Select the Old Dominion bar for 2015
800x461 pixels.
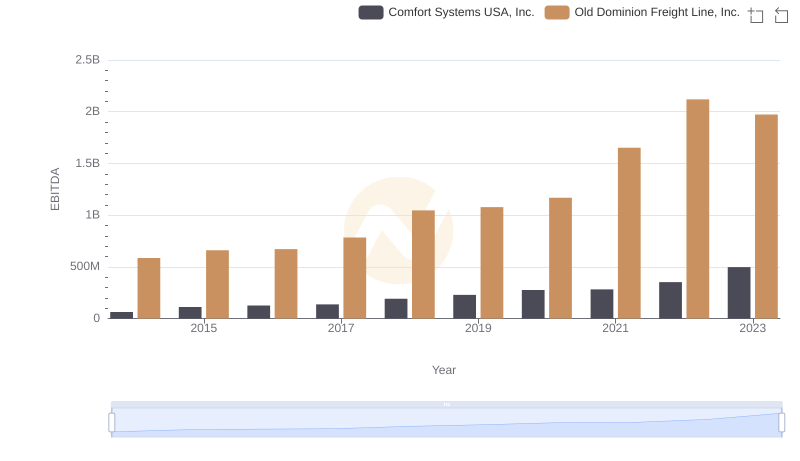[217, 285]
